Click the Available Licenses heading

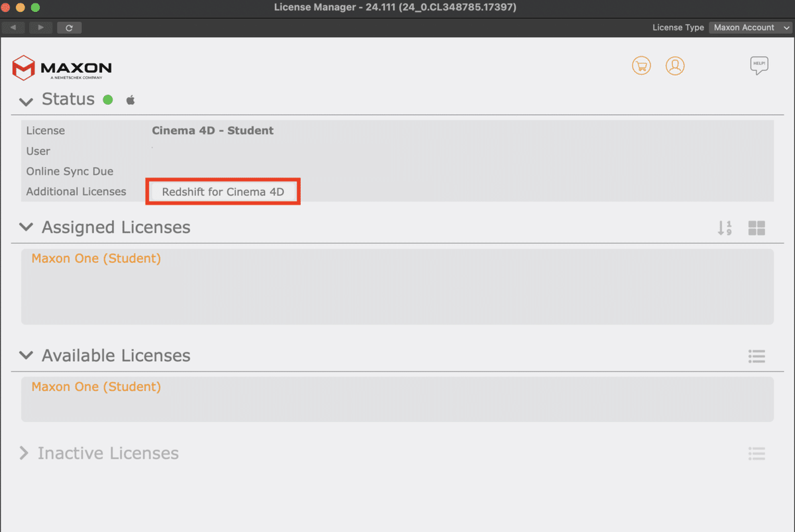click(116, 356)
